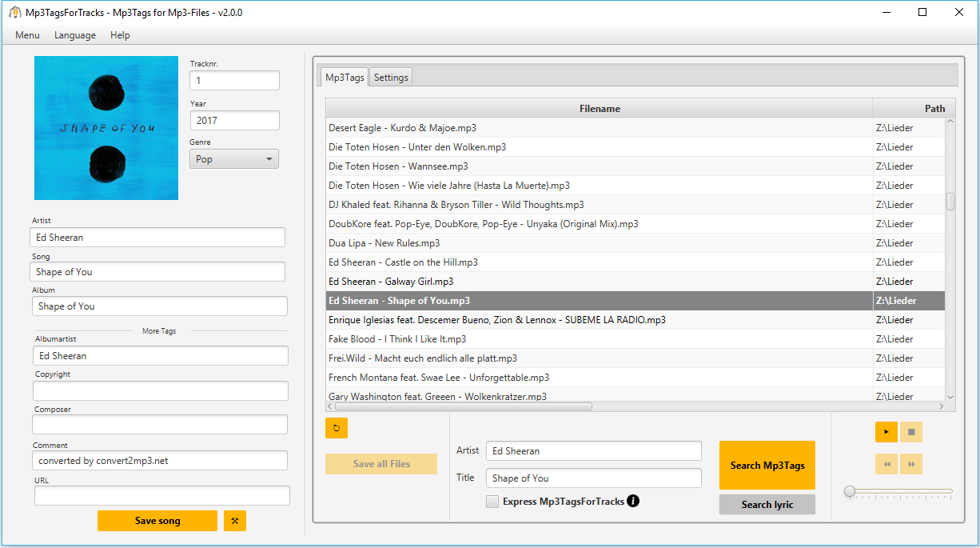The width and height of the screenshot is (980, 548).
Task: Select Die Toten Hosen - Wie viele Jahre row
Action: pos(635,186)
